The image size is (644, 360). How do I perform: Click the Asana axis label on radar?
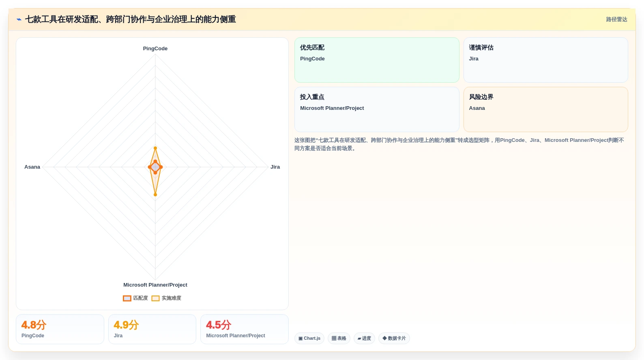pos(32,167)
